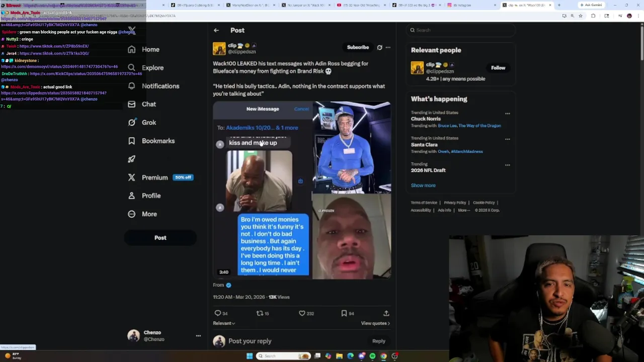Open more options for 2026 NFL Draft
Viewport: 644px width, 362px height.
click(507, 165)
